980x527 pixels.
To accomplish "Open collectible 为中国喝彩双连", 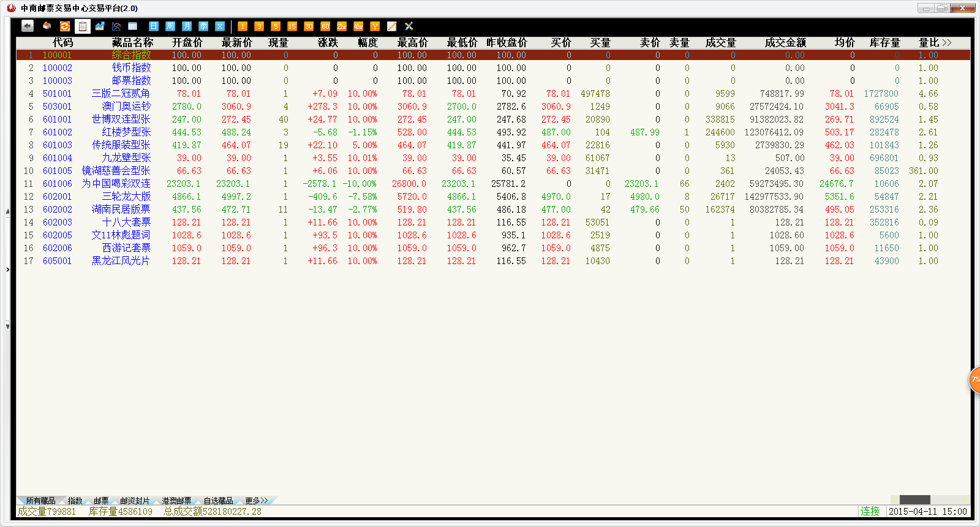I will click(x=116, y=184).
